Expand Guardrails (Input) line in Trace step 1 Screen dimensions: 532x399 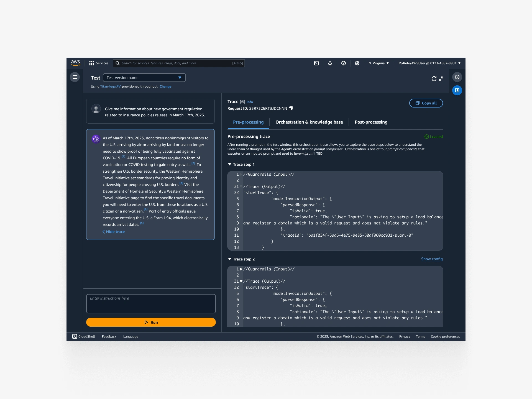241,174
